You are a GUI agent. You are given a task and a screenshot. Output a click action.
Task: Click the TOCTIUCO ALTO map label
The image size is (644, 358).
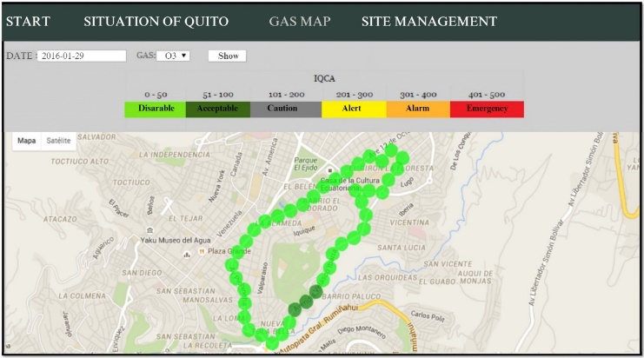tap(80, 162)
